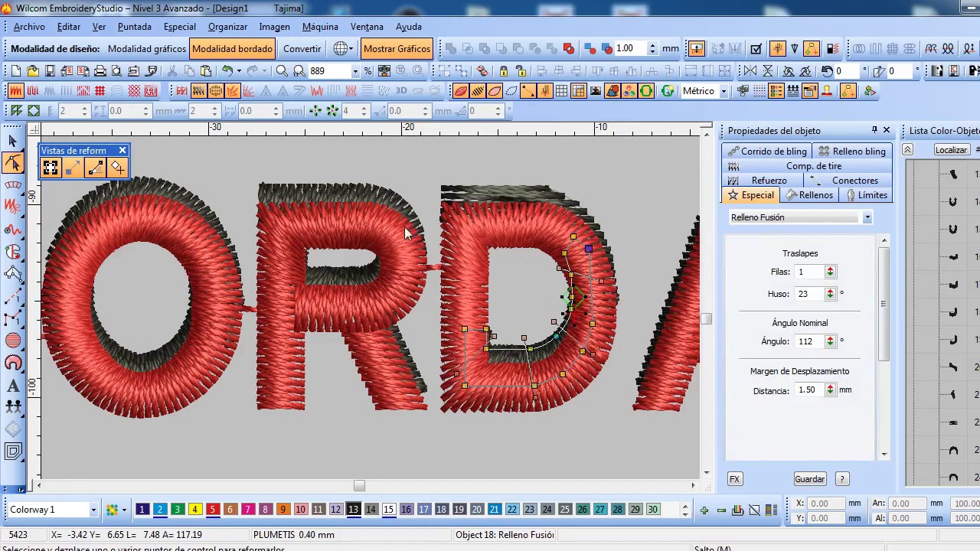Open the Archivo menu
This screenshot has width=980, height=551.
pyautogui.click(x=29, y=26)
